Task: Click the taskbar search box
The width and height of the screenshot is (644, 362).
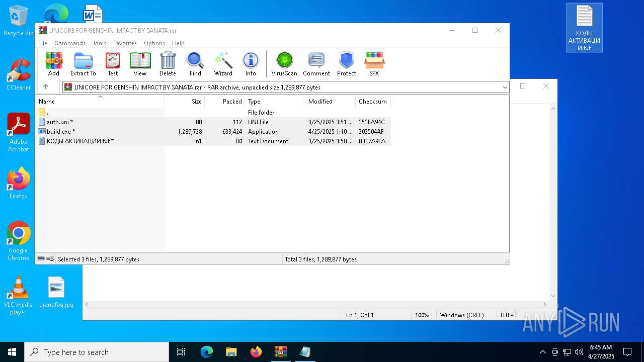Action: pos(97,352)
